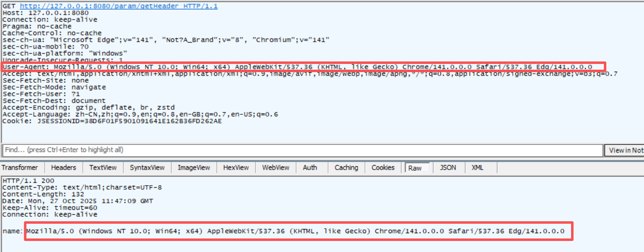Image resolution: width=644 pixels, height=252 pixels.
Task: Click the Find search input field
Action: coord(303,150)
